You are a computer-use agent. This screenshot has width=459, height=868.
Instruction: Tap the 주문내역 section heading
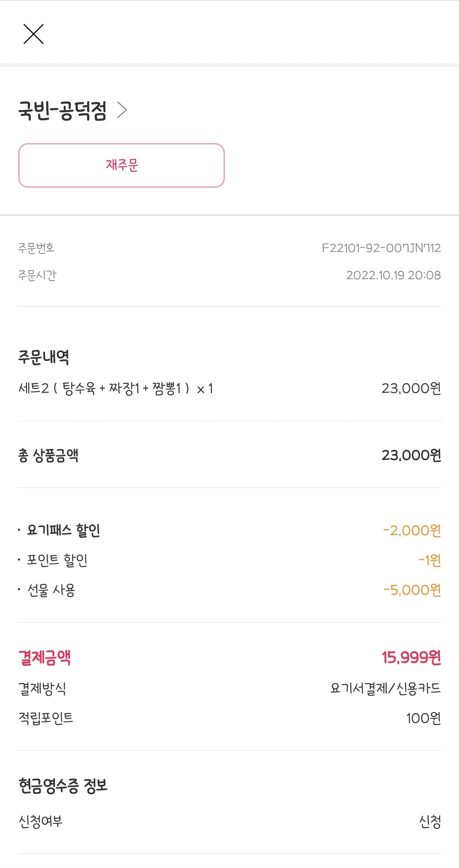pos(44,357)
